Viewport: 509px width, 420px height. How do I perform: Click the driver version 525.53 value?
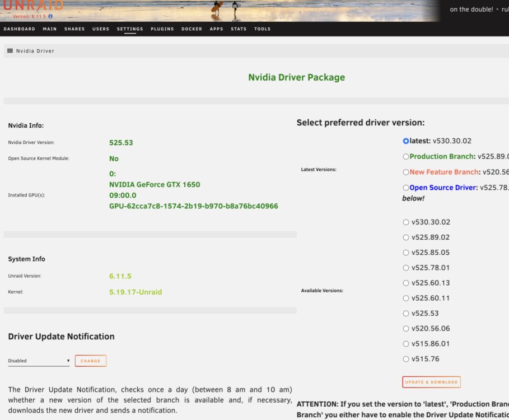tap(121, 143)
